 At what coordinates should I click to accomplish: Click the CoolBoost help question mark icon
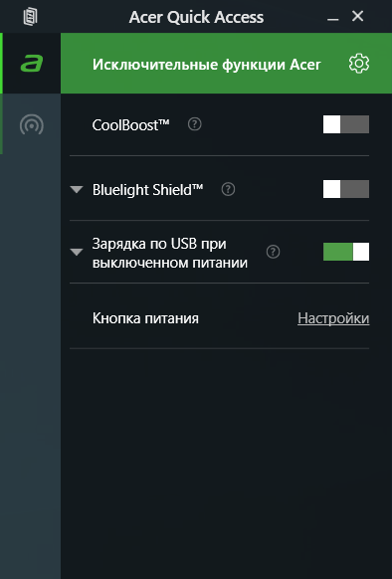point(195,124)
